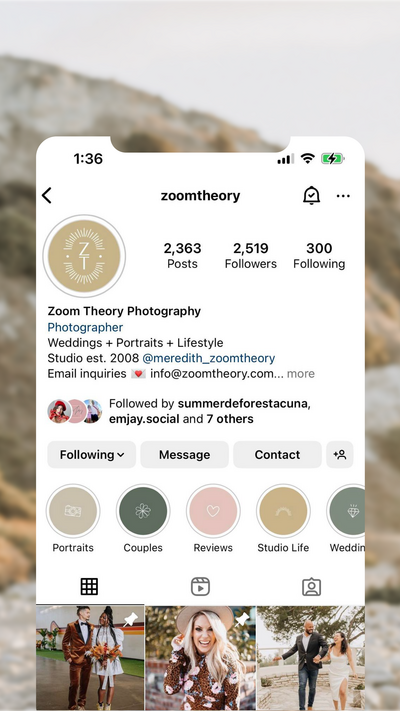The image size is (400, 711).
Task: Switch to the posts grid tab
Action: coord(89,587)
